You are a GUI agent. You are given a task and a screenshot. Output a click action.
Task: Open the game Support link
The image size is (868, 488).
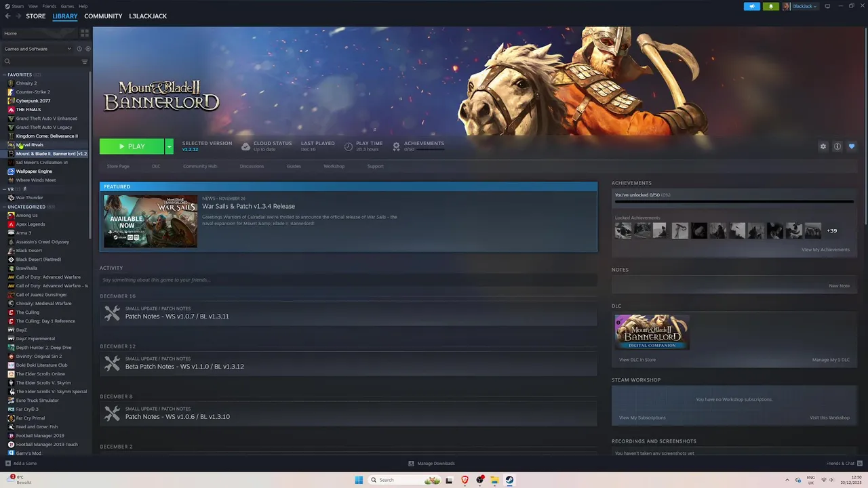(375, 166)
